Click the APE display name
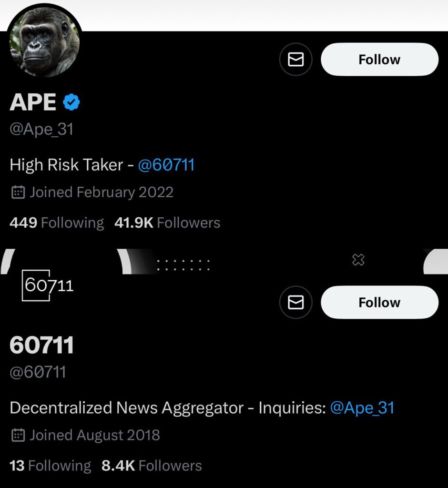Image resolution: width=448 pixels, height=488 pixels. click(x=33, y=102)
